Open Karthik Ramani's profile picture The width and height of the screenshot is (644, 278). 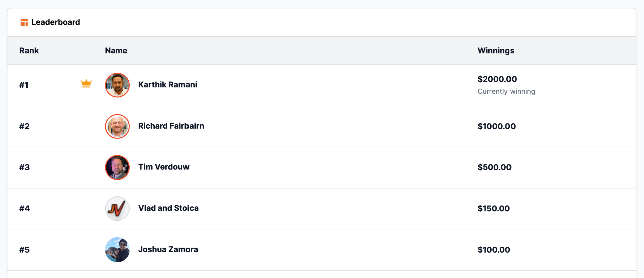click(x=117, y=85)
